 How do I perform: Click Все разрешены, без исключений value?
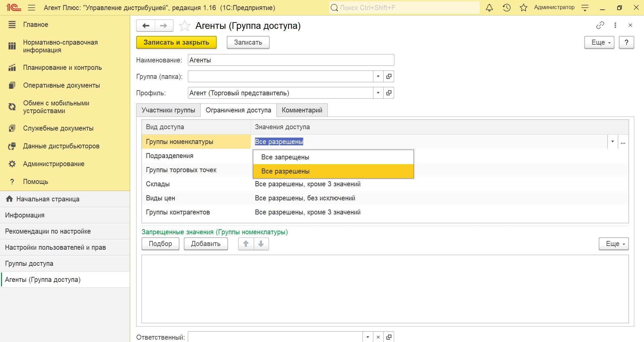[x=305, y=198]
